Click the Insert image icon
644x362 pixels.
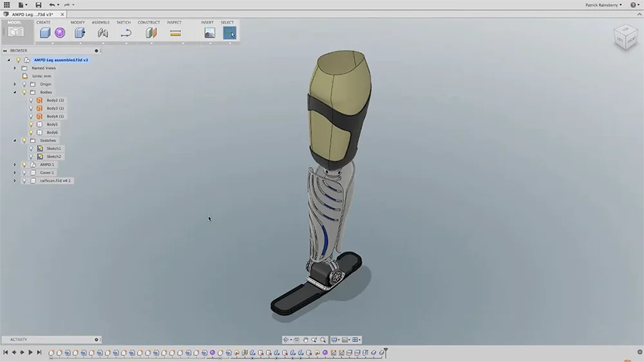209,32
